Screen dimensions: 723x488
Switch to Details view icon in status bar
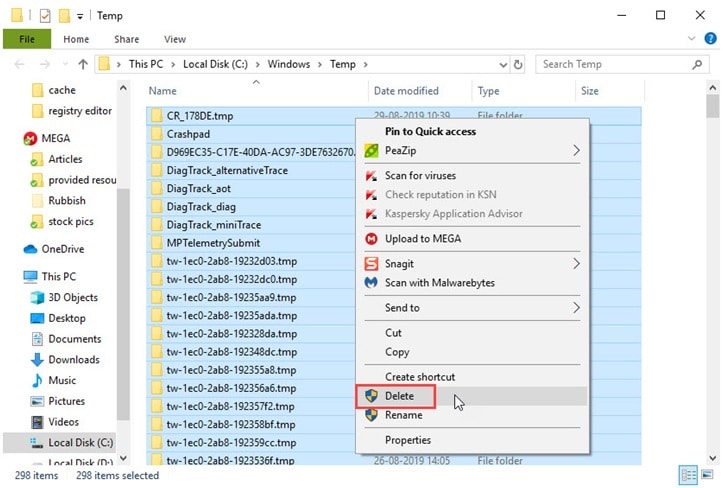pos(688,476)
